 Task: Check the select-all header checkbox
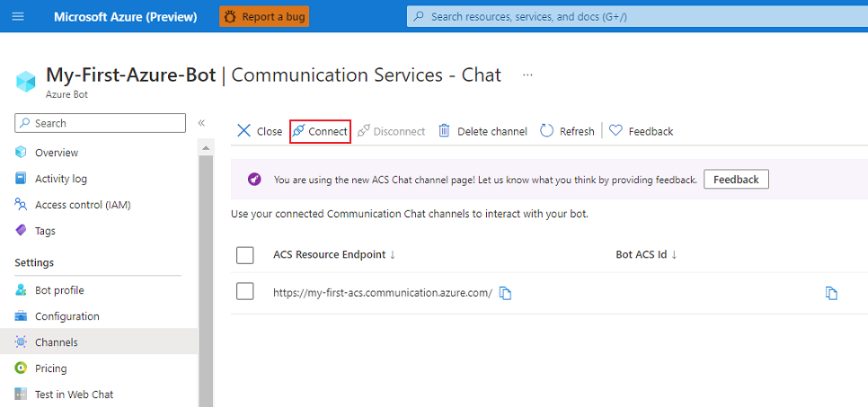[244, 255]
